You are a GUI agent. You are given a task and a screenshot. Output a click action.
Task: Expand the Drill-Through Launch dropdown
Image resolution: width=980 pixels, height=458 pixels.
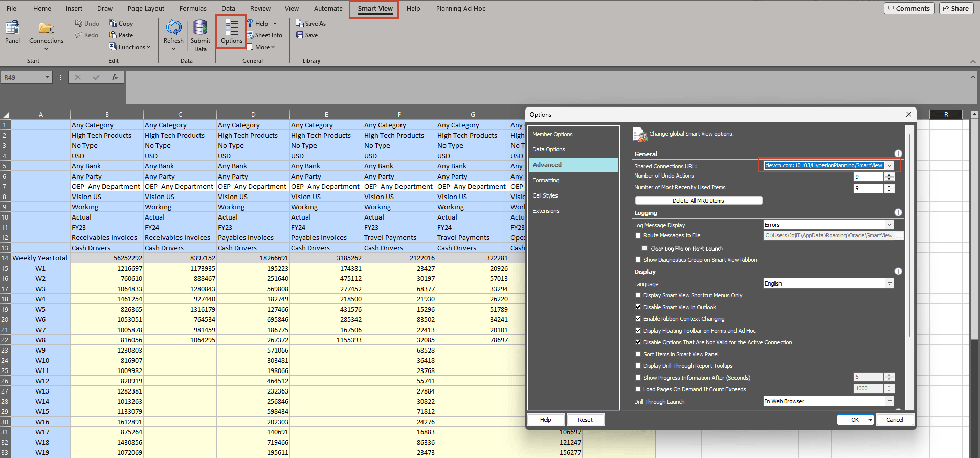(889, 401)
